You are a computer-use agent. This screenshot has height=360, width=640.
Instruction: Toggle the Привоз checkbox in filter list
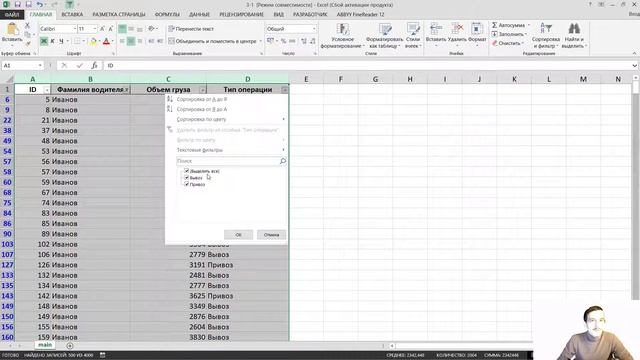[x=187, y=184]
